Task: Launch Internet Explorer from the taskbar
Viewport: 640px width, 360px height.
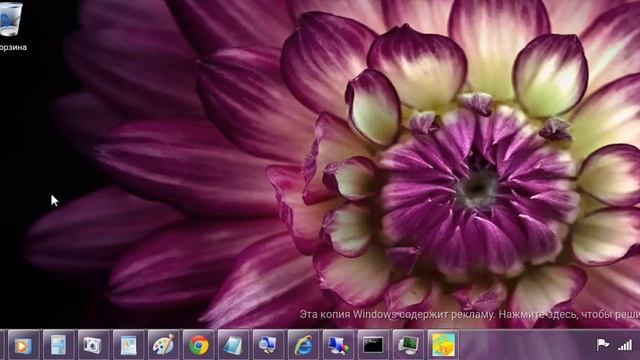Action: tap(303, 345)
